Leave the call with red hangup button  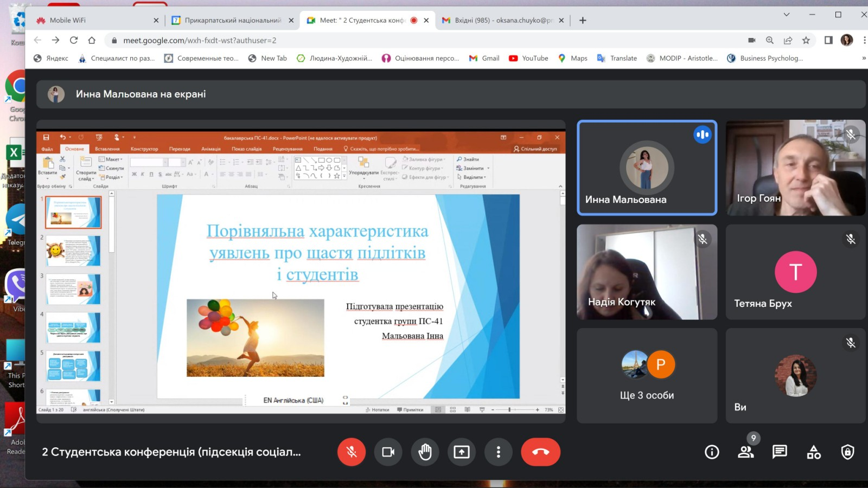click(540, 452)
